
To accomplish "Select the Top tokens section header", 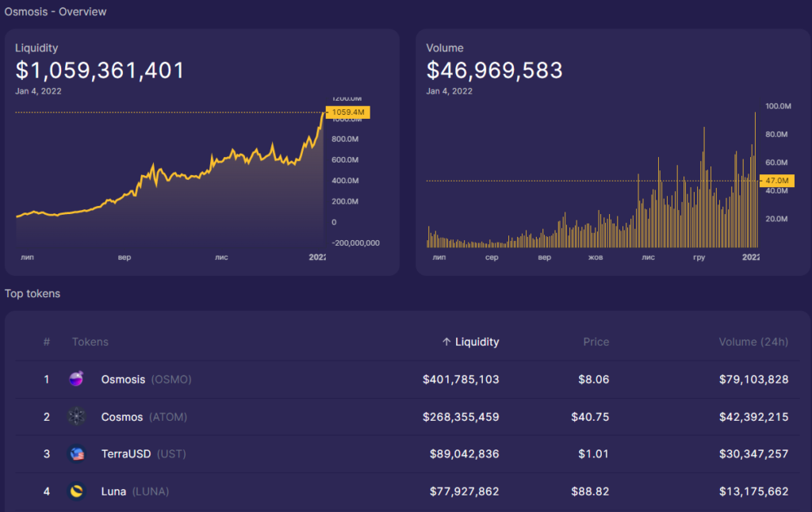I will pos(33,293).
